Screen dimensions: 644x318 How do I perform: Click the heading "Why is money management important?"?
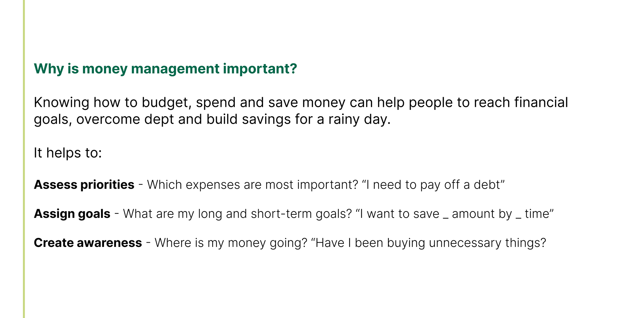click(x=165, y=69)
